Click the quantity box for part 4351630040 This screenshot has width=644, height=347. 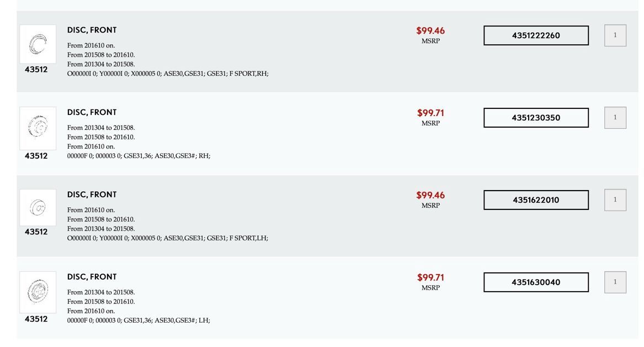615,282
